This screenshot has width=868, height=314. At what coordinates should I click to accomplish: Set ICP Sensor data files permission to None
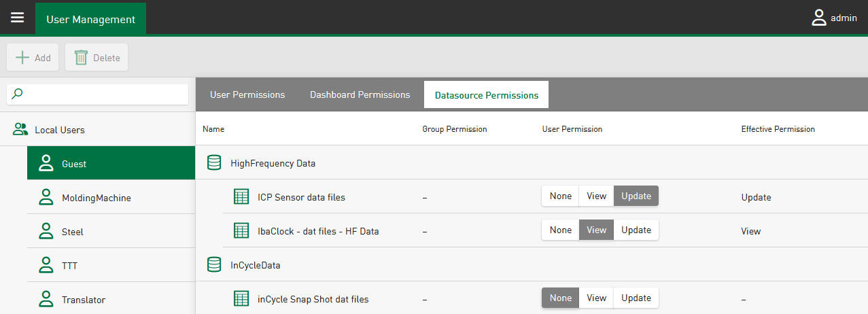(561, 196)
